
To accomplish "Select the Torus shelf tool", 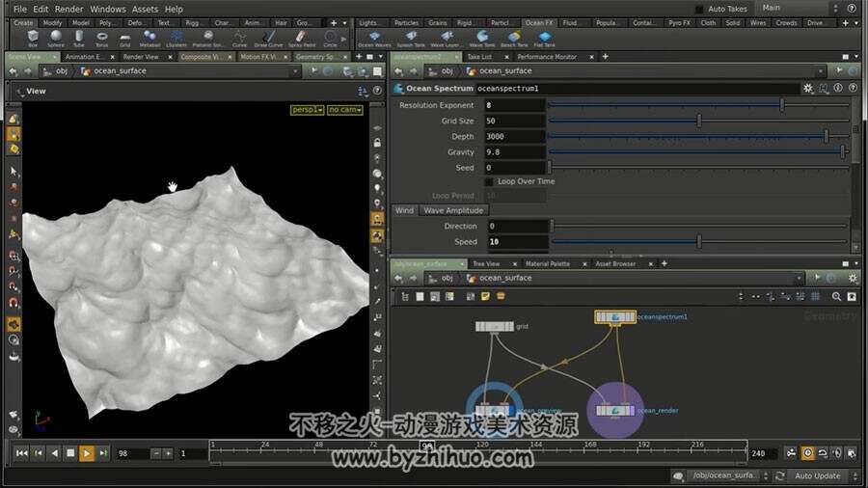I will (x=102, y=39).
